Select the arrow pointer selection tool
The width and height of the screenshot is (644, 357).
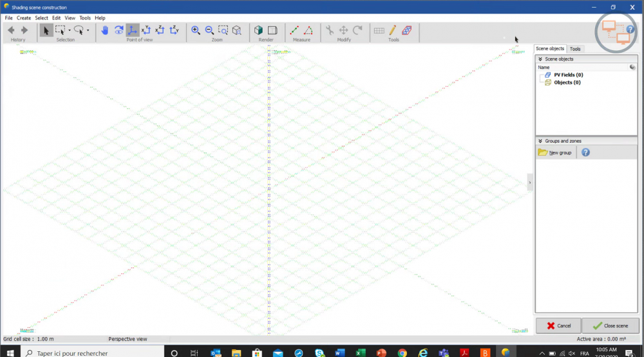pyautogui.click(x=46, y=30)
